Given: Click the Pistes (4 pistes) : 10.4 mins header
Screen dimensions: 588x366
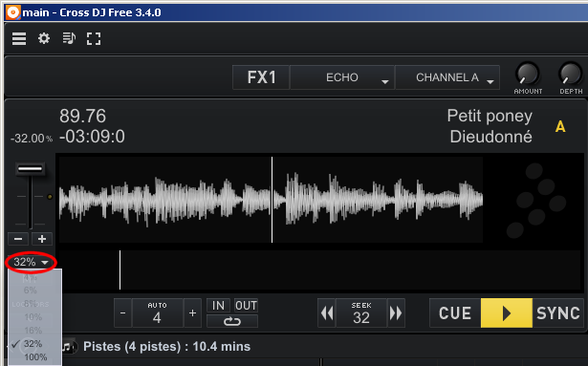Looking at the screenshot, I should coord(167,347).
